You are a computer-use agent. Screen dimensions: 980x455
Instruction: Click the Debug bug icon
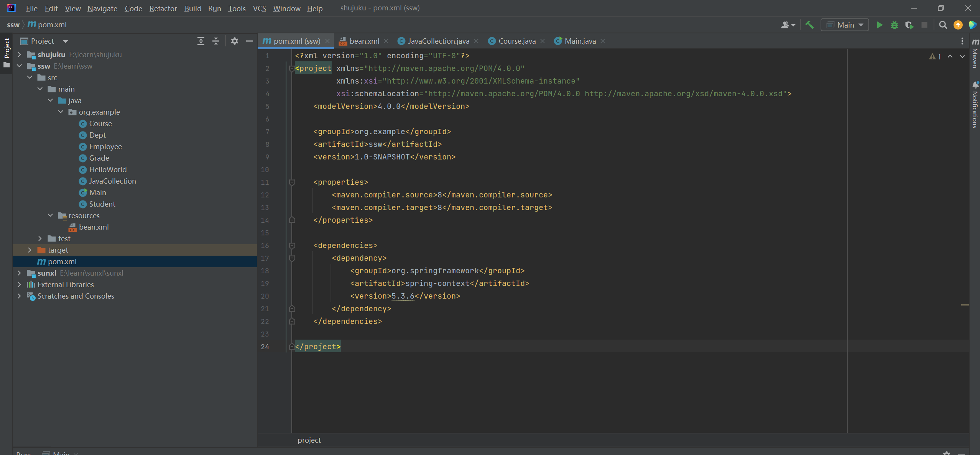[894, 25]
